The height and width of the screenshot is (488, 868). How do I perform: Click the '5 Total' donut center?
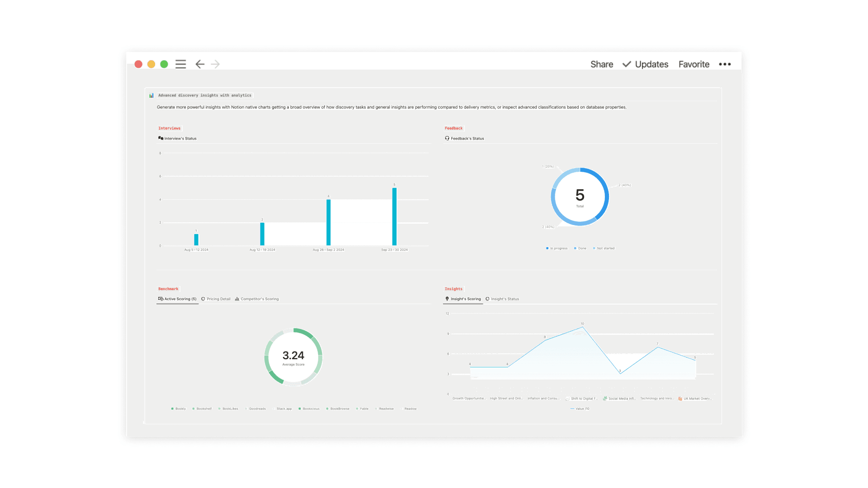580,197
